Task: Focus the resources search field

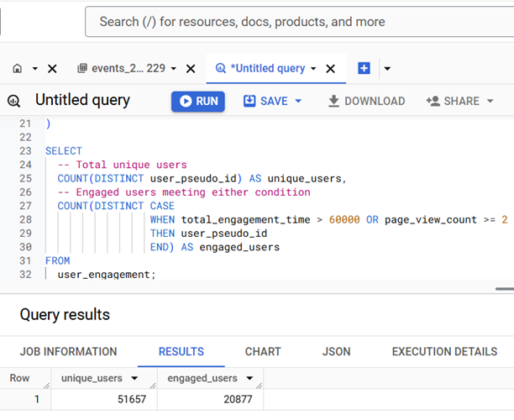Action: coord(299,22)
